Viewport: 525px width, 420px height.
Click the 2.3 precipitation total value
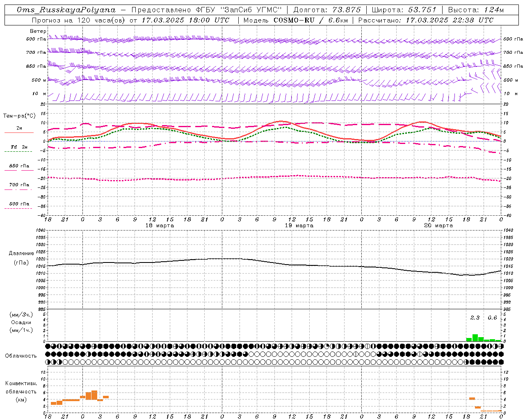pyautogui.click(x=475, y=318)
